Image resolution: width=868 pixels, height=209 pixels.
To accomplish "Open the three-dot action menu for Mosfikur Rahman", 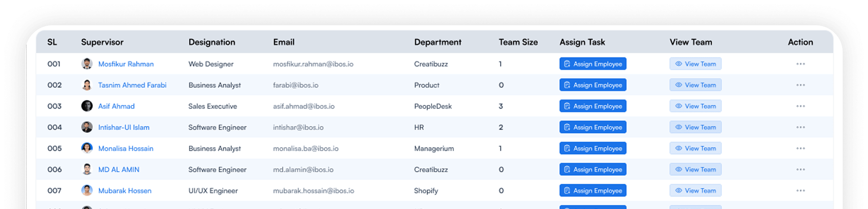I will [x=800, y=64].
